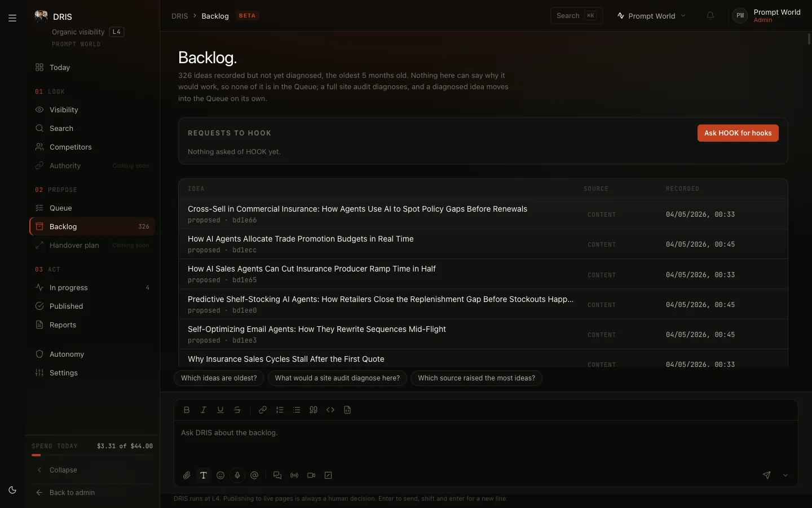812x508 pixels.
Task: Open In progress items
Action: tap(92, 287)
